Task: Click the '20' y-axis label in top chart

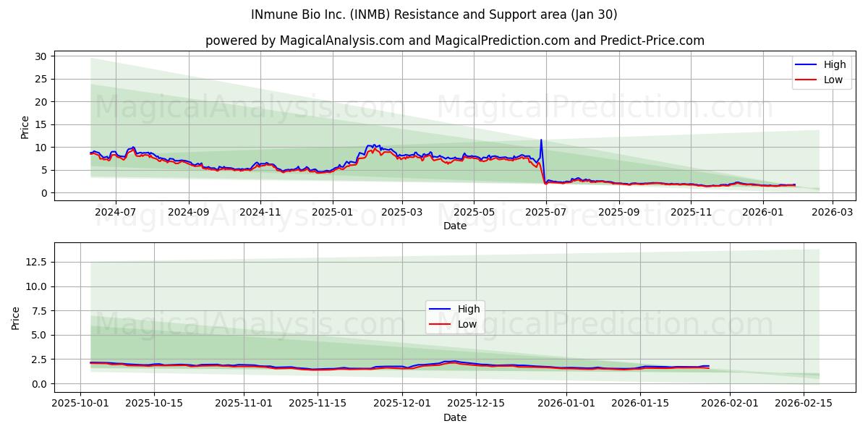Action: pyautogui.click(x=41, y=102)
